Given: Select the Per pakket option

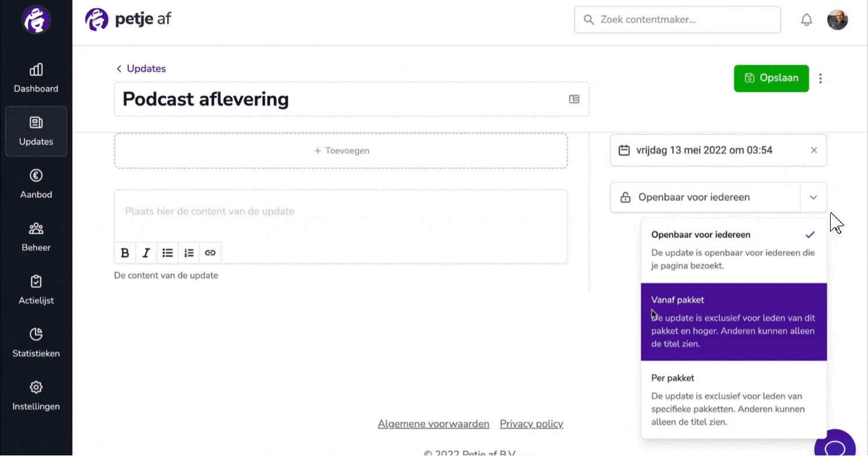Looking at the screenshot, I should point(734,400).
